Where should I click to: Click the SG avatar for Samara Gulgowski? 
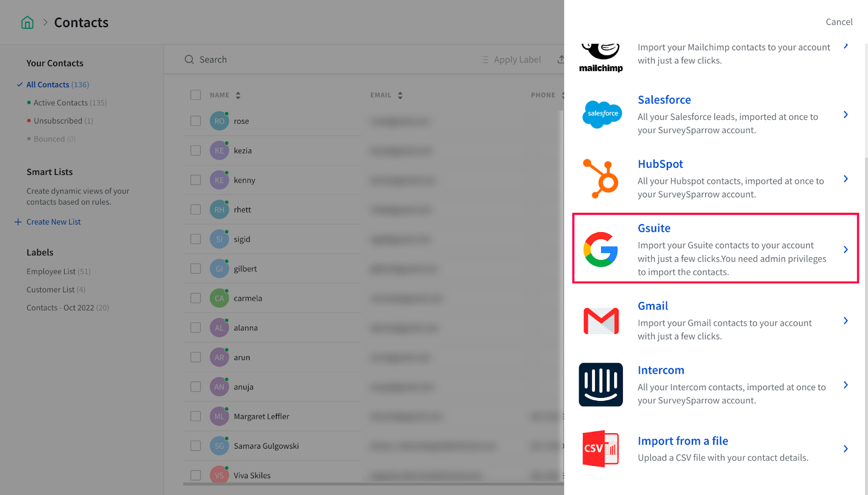tap(219, 446)
